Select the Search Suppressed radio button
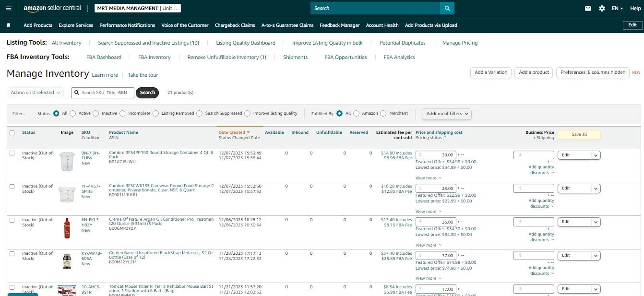 click(x=200, y=113)
